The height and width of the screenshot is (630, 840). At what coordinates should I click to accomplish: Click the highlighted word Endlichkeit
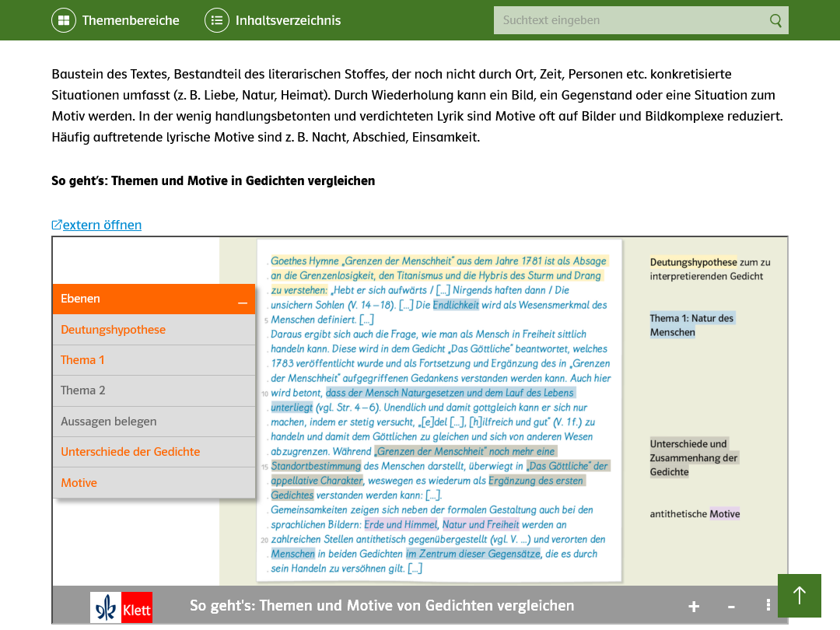pyautogui.click(x=455, y=305)
